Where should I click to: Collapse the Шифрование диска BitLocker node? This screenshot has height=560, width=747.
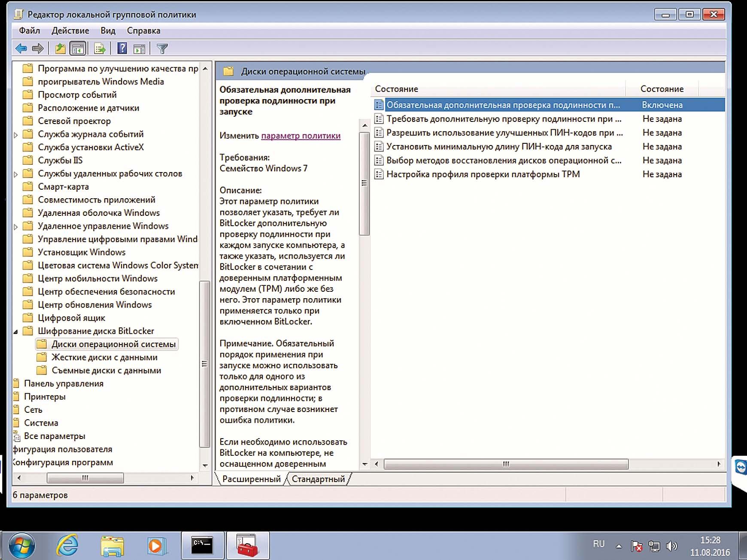pyautogui.click(x=16, y=331)
